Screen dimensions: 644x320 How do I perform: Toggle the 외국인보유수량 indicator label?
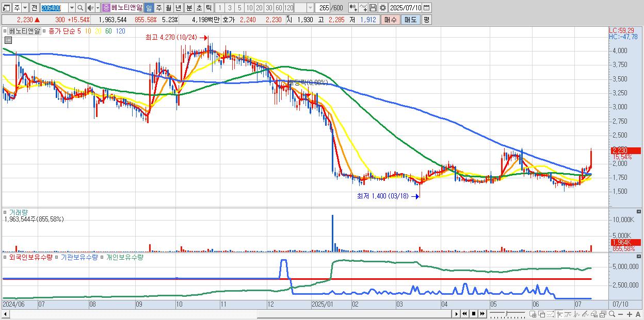pos(31,257)
